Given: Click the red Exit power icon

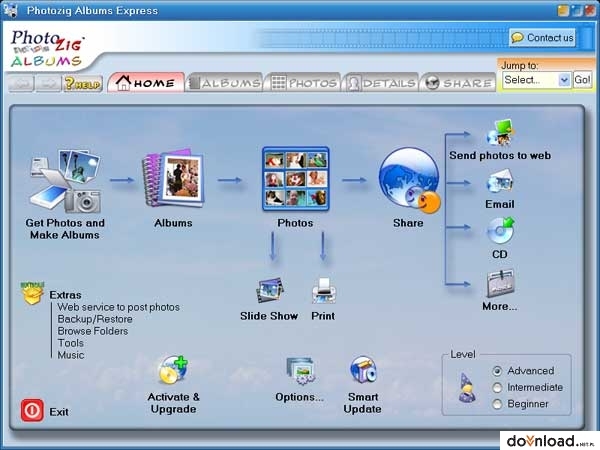Looking at the screenshot, I should (32, 410).
